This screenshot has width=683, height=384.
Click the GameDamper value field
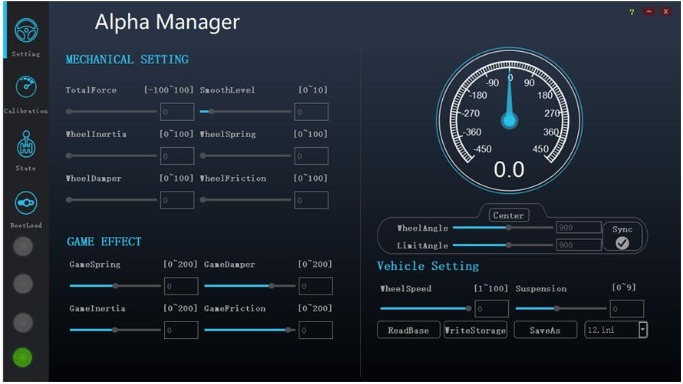[316, 286]
